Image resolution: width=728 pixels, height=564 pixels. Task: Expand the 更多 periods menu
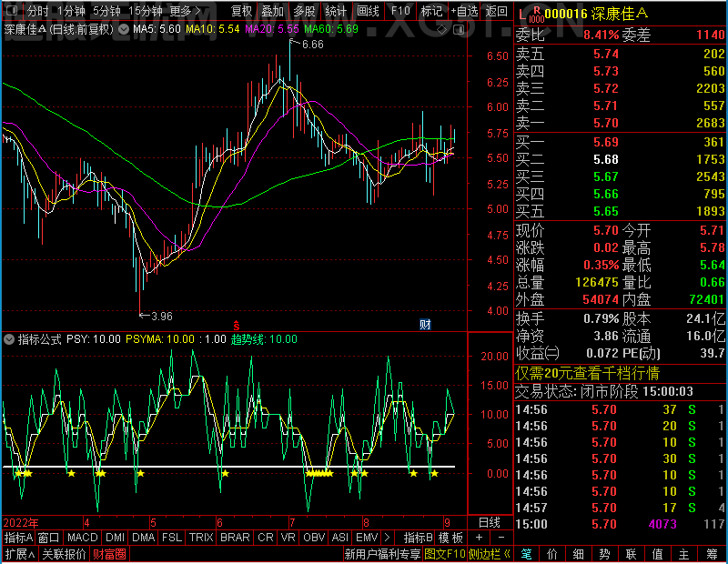tap(185, 11)
